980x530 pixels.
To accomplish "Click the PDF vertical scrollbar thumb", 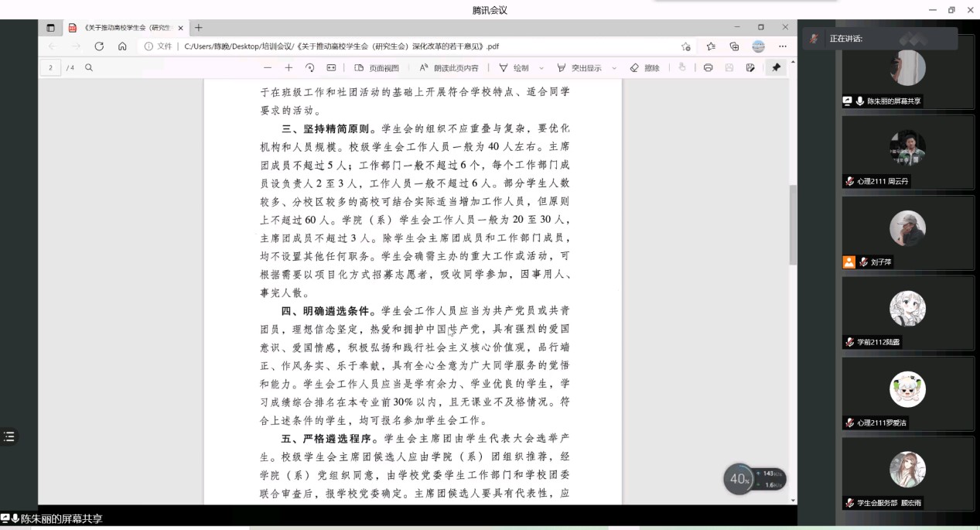I will pyautogui.click(x=793, y=224).
